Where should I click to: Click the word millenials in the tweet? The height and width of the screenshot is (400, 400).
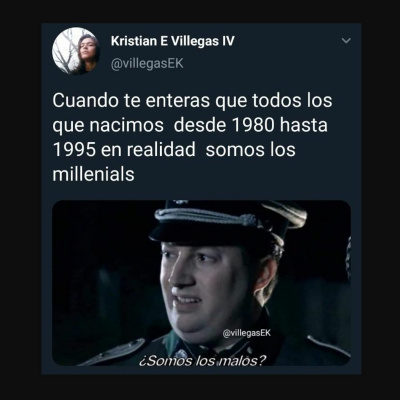[93, 174]
